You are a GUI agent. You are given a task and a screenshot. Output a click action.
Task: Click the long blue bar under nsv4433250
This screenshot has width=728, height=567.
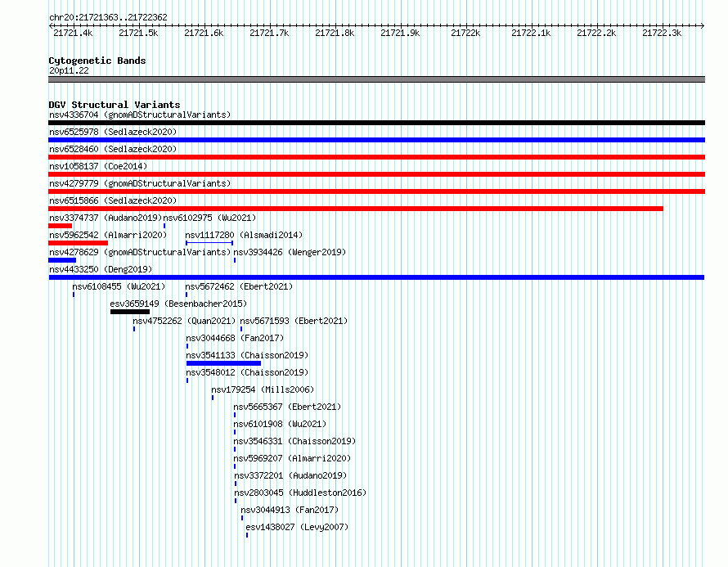pyautogui.click(x=376, y=277)
